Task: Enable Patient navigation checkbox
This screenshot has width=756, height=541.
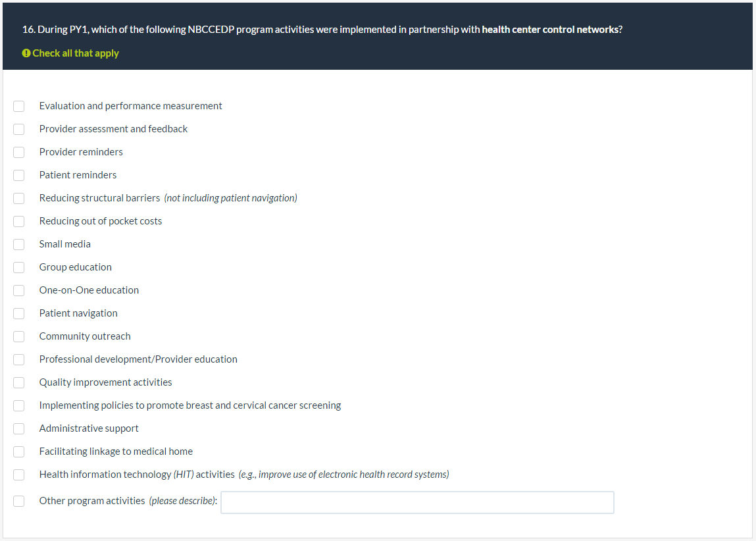Action: pyautogui.click(x=19, y=313)
